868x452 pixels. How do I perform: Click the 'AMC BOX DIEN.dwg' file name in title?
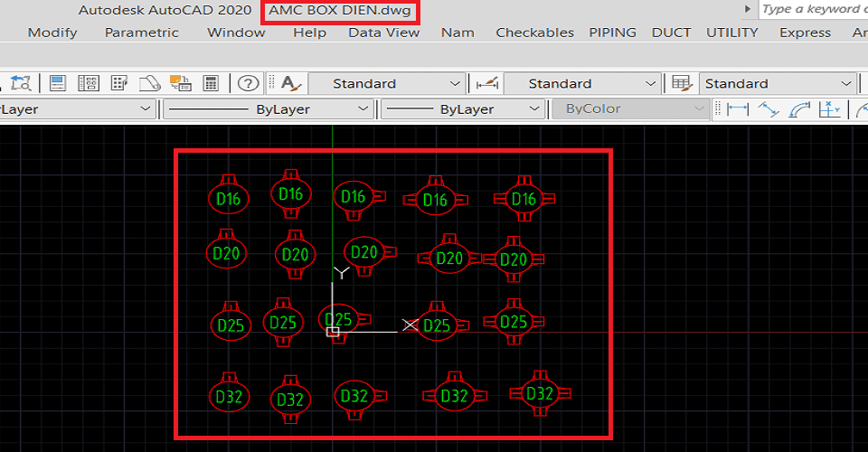coord(340,11)
